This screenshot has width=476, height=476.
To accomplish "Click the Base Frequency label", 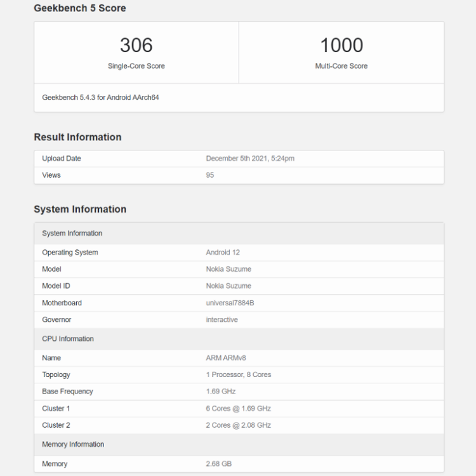I will tap(67, 392).
